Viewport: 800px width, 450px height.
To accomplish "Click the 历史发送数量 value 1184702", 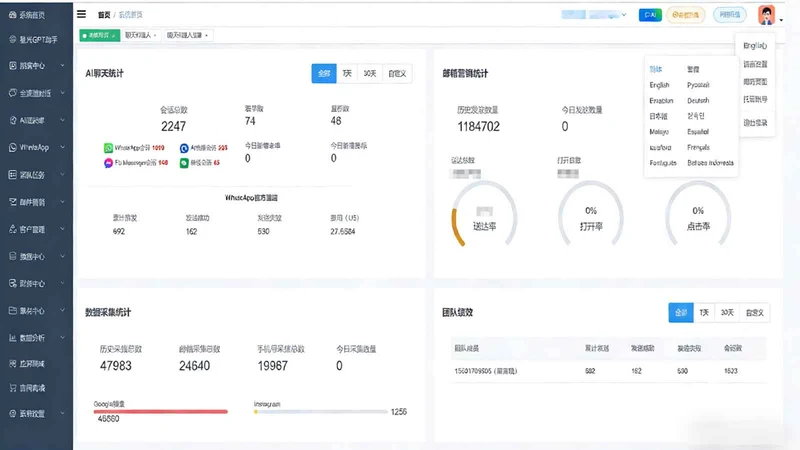I will [x=479, y=126].
